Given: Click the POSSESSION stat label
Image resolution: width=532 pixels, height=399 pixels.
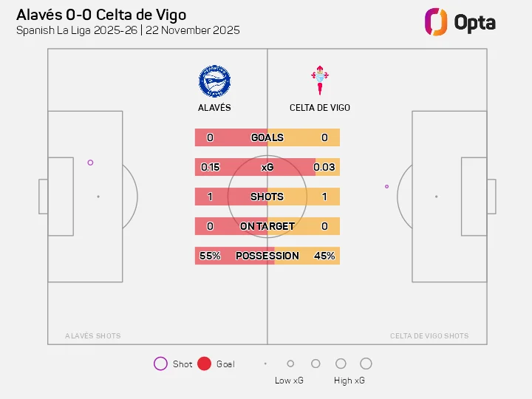Looking at the screenshot, I should click(x=267, y=256).
